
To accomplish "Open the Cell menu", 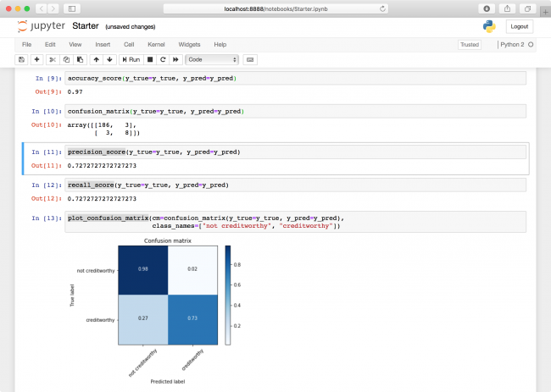I will [129, 45].
